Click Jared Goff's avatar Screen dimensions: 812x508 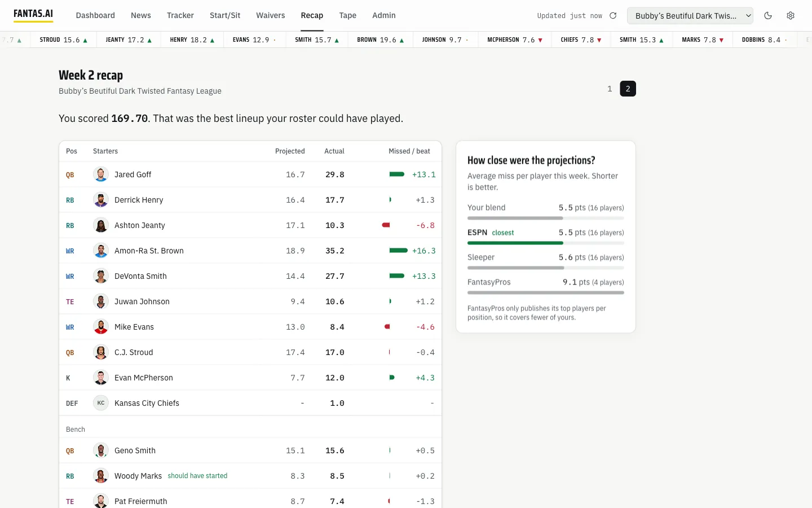(x=101, y=174)
